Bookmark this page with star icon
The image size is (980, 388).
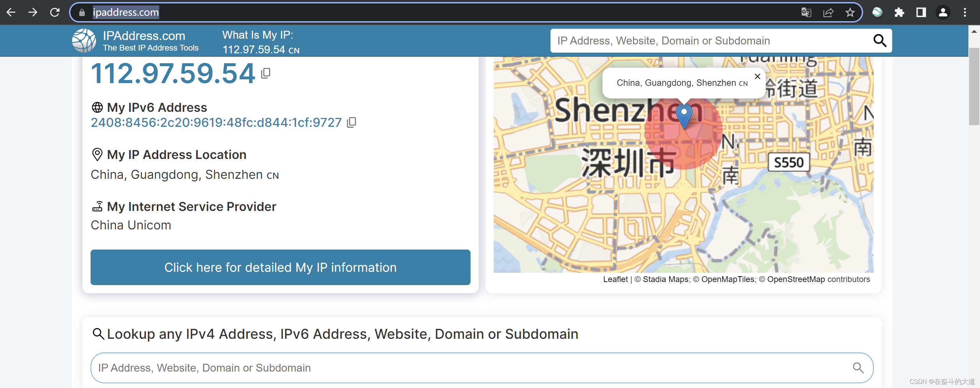tap(850, 12)
